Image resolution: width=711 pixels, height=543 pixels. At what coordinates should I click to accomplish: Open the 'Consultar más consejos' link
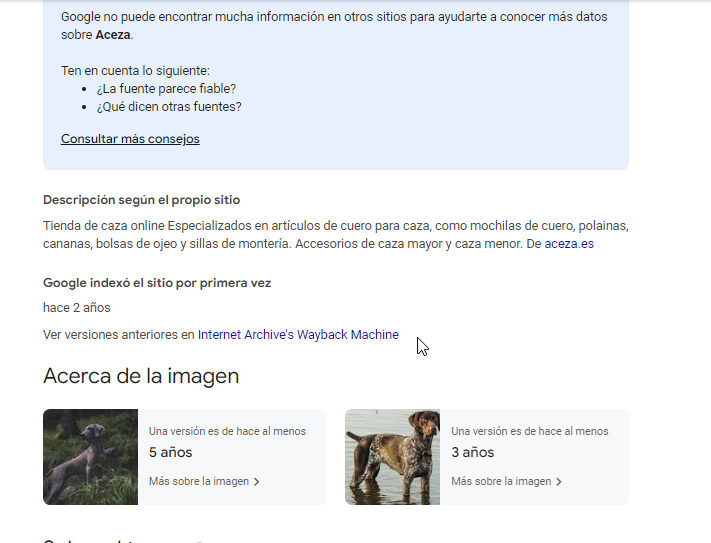tap(130, 139)
